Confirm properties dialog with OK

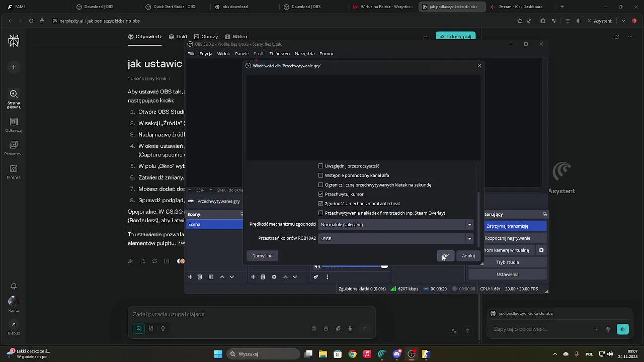[x=446, y=256]
